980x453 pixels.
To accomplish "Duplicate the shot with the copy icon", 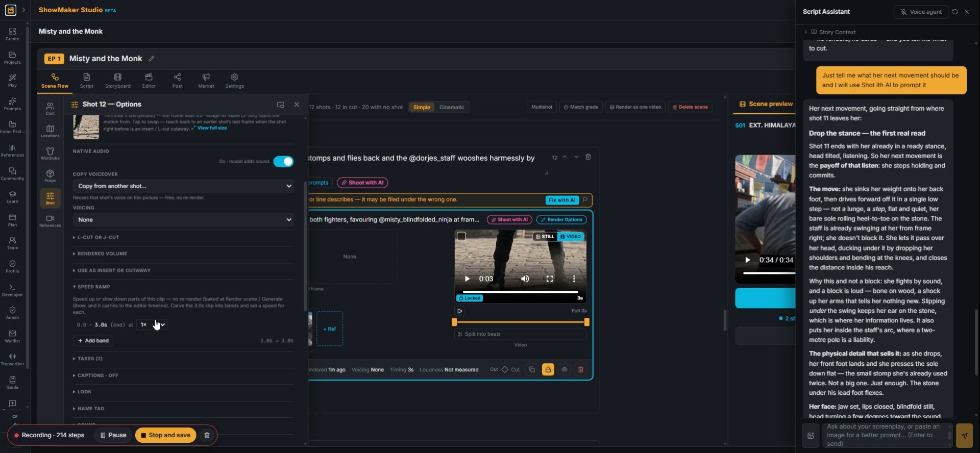I will point(531,370).
